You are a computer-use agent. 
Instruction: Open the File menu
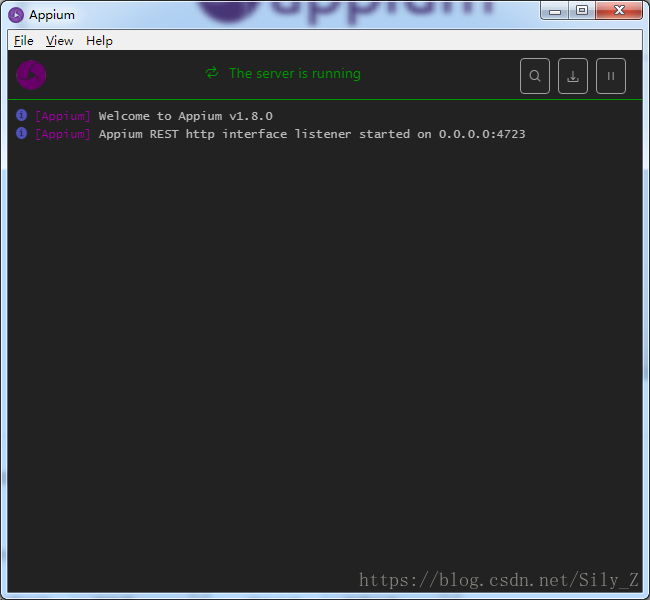(x=24, y=41)
